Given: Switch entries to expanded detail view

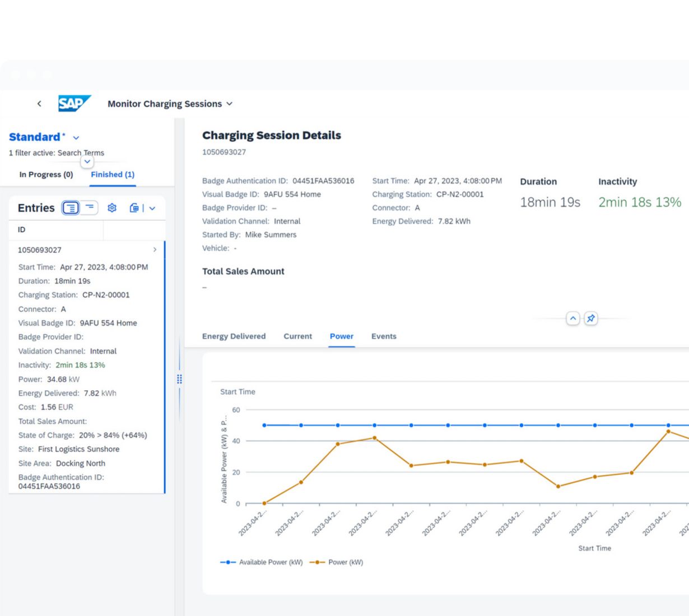Looking at the screenshot, I should [71, 208].
